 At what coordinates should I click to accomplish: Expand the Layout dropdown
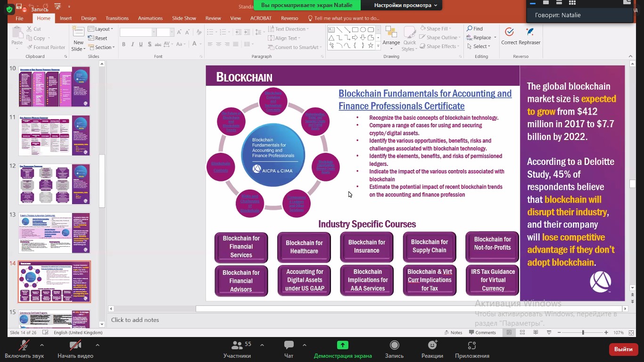102,29
